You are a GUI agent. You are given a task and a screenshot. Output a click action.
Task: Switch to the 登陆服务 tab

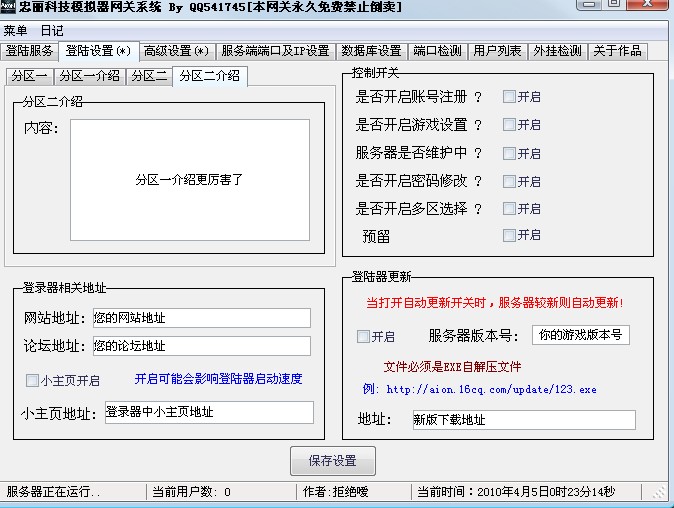(29, 51)
